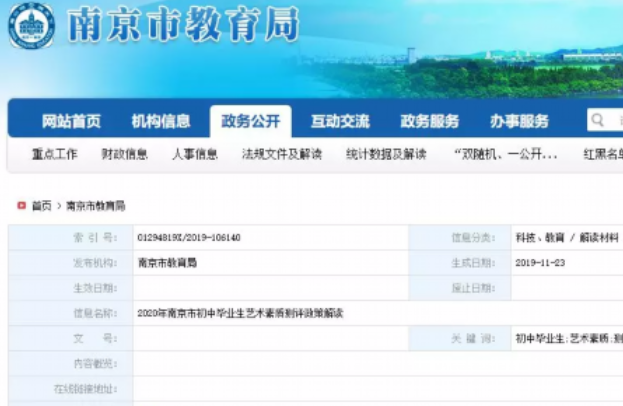The width and height of the screenshot is (623, 406).
Task: Click title 2020年南京市初中毕业生艺术素质测评政策解读
Action: coord(240,313)
